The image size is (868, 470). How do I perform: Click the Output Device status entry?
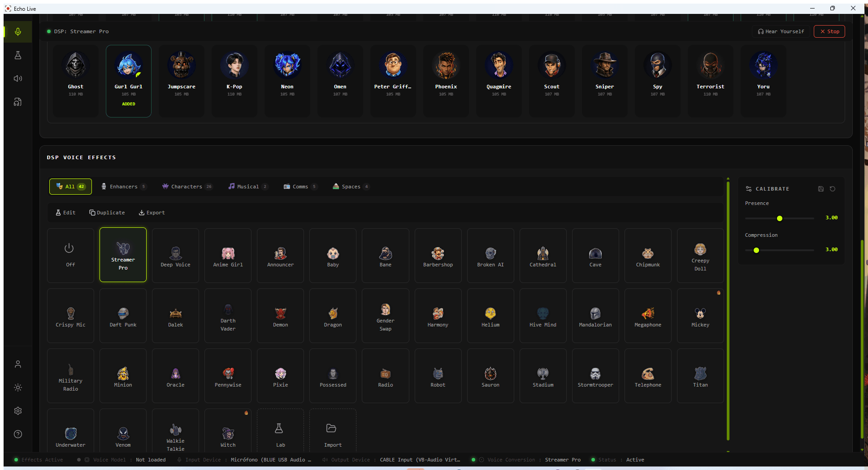coord(391,460)
